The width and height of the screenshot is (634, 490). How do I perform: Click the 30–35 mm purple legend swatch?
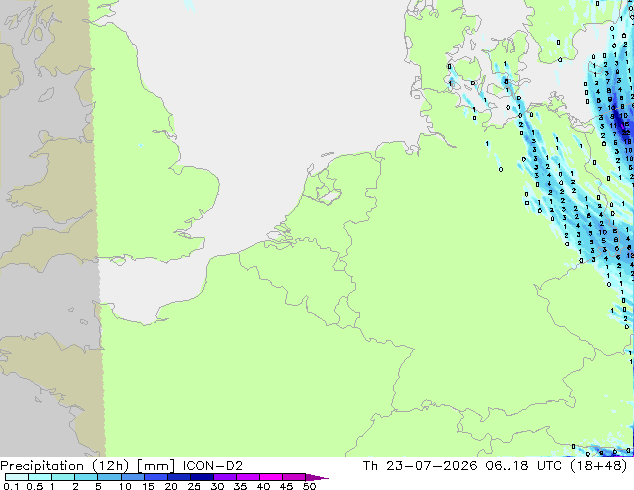[224, 477]
